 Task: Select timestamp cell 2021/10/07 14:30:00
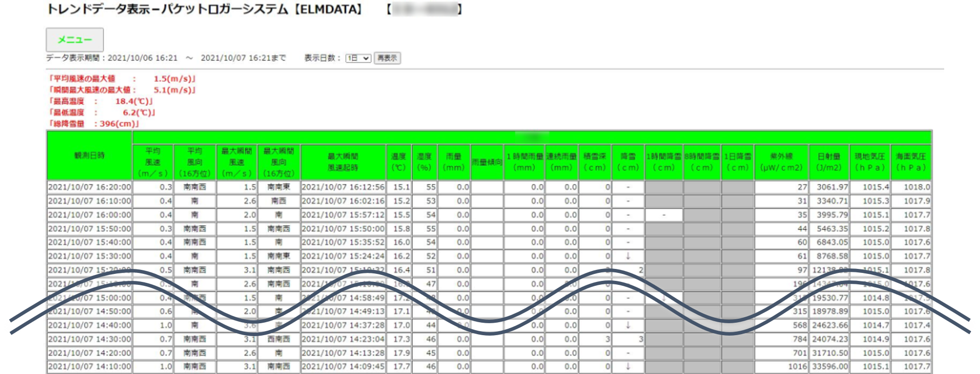click(x=90, y=339)
